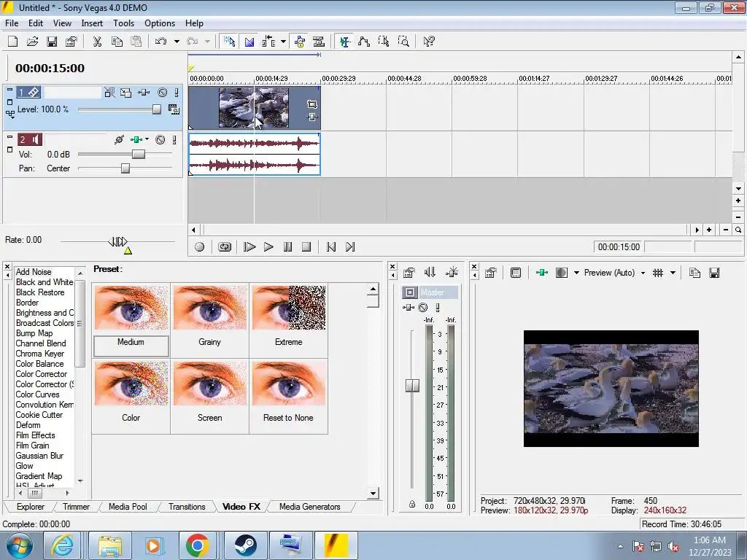Select the Selection Edit tool

tap(384, 42)
